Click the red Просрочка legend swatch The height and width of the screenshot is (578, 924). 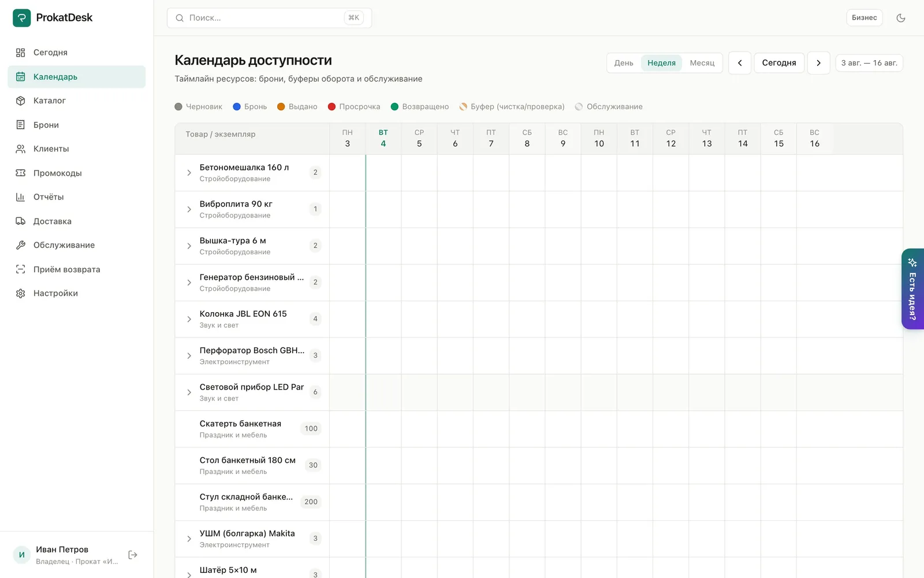click(x=332, y=107)
